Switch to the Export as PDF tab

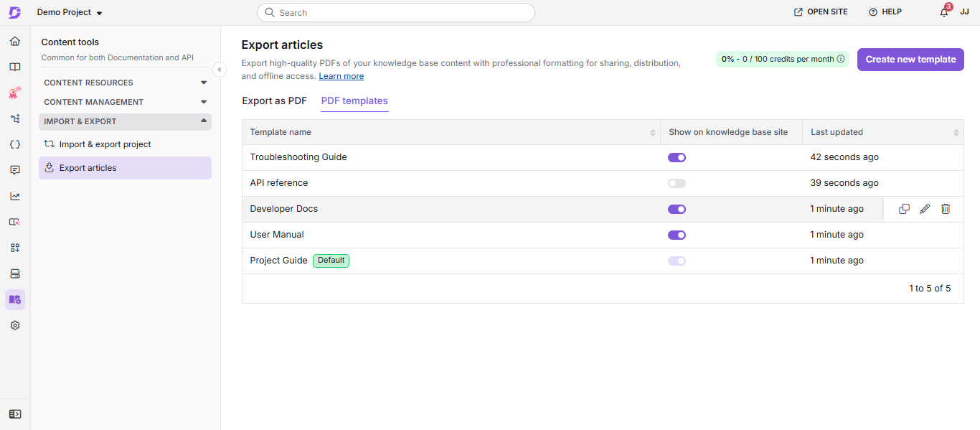(x=274, y=101)
